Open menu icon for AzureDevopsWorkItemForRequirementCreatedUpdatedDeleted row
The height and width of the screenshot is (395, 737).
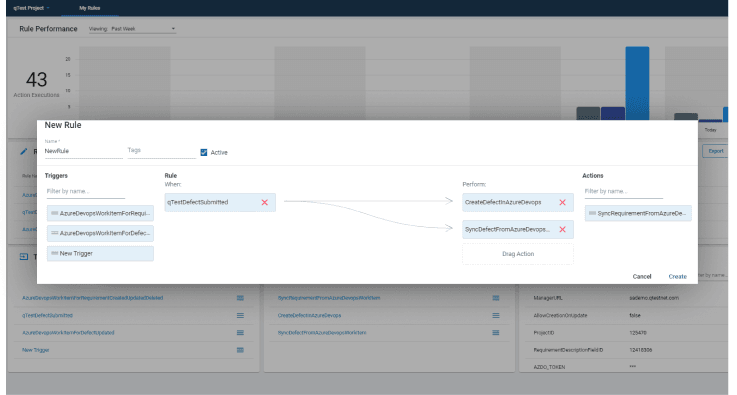240,298
